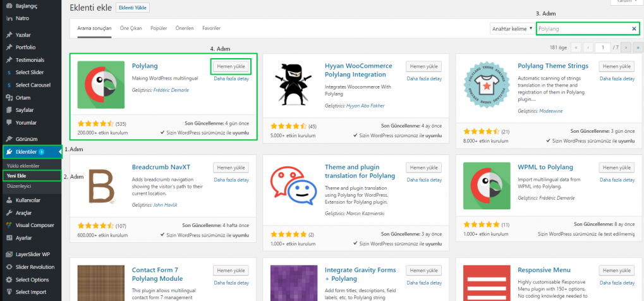Screen dimensions: 644x301
Task: Click the Polylang parrot plugin thumbnail
Action: click(x=101, y=85)
